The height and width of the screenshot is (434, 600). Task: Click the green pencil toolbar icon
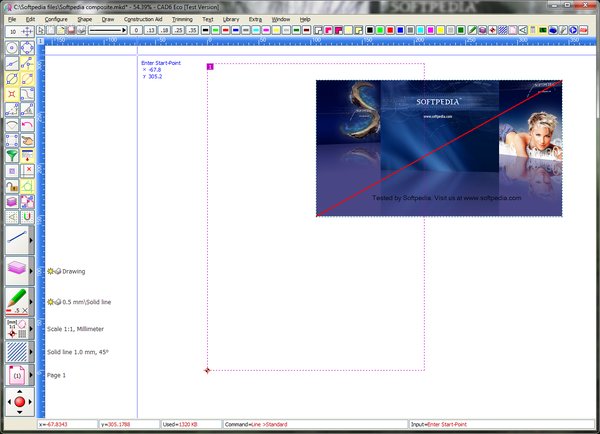coord(472,30)
